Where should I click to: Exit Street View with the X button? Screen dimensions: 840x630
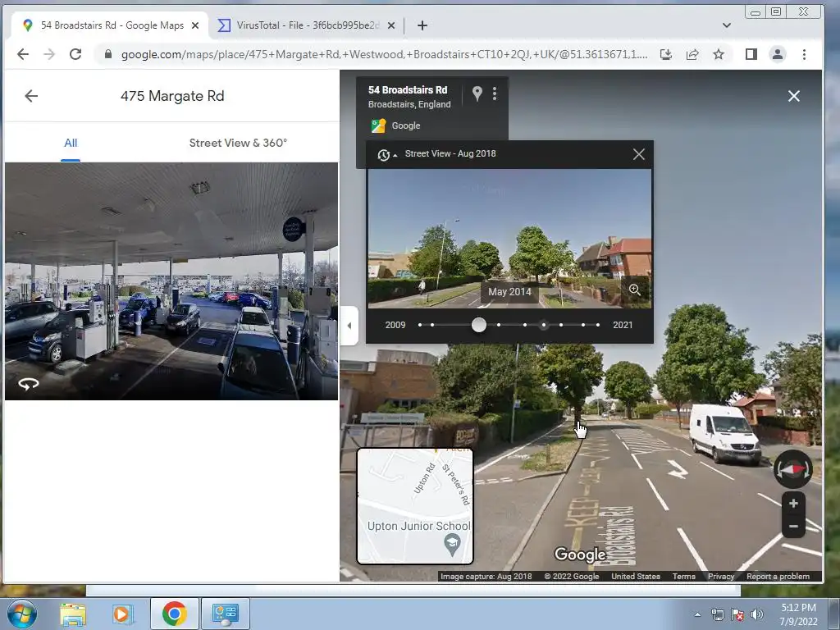[793, 96]
